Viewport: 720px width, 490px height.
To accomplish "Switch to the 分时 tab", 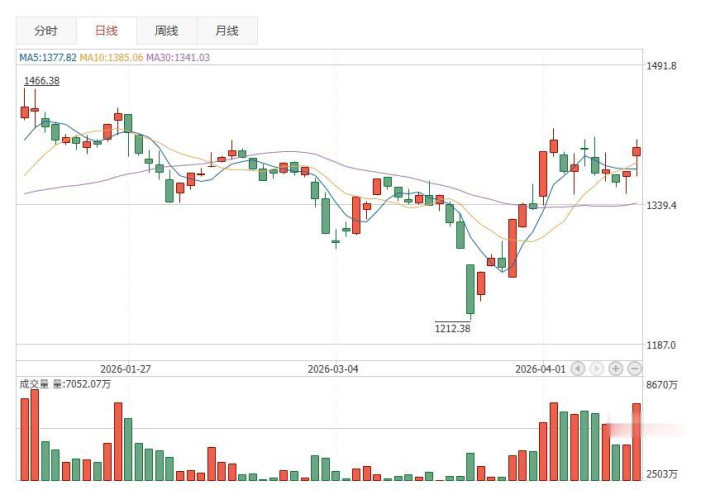I will tap(46, 31).
